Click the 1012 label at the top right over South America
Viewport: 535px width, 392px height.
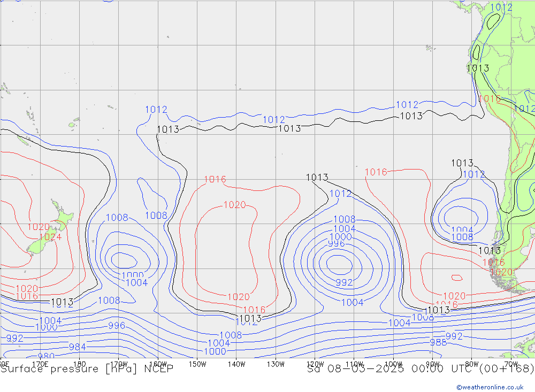click(501, 7)
